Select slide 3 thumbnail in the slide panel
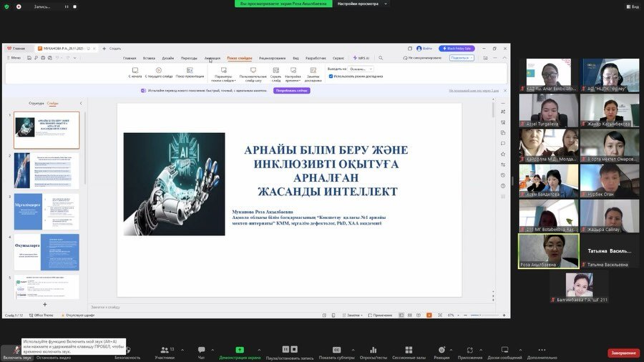Screen dimensions: 644x362 47,211
